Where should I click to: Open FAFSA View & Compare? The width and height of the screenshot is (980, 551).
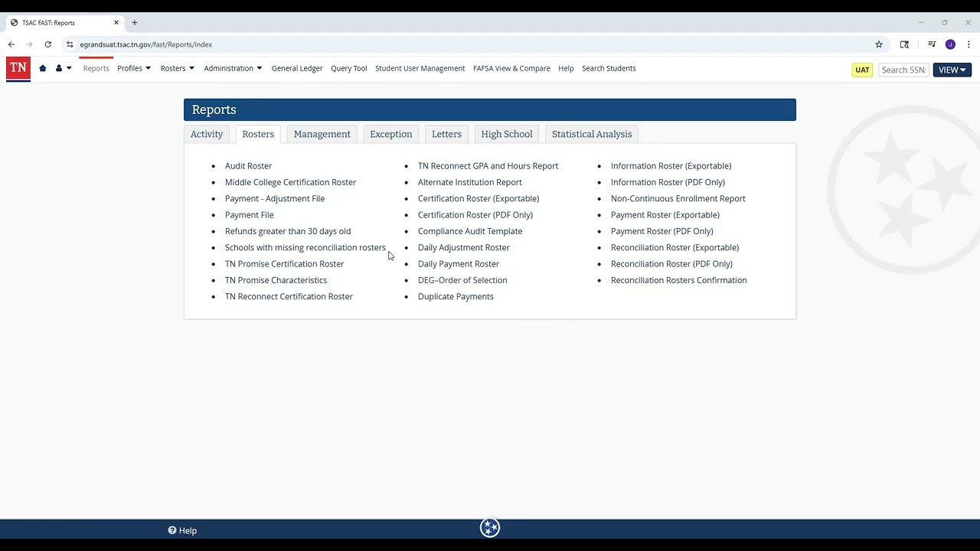pyautogui.click(x=511, y=68)
